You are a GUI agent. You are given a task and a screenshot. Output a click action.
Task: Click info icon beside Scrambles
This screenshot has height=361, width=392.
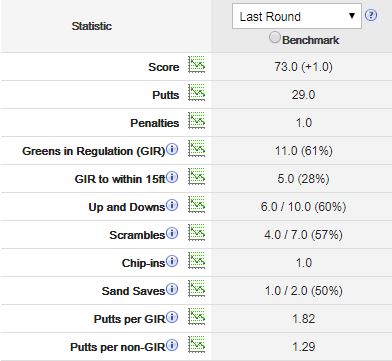172,234
